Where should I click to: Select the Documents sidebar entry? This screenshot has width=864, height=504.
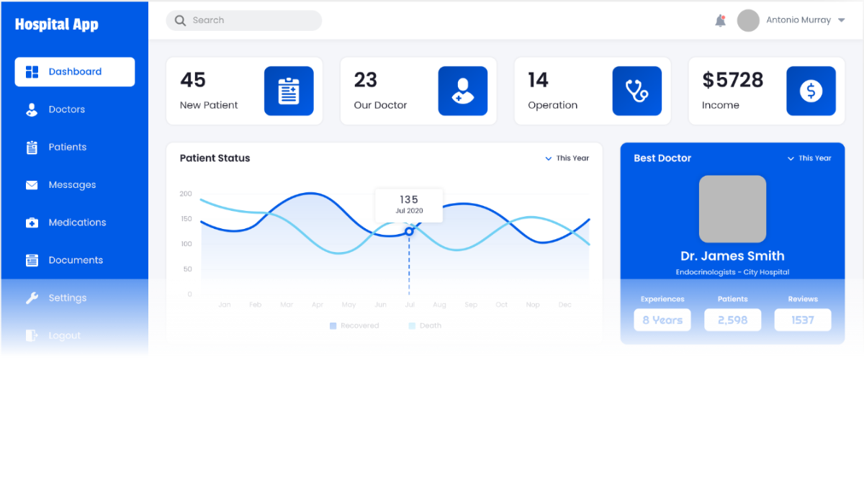point(75,261)
